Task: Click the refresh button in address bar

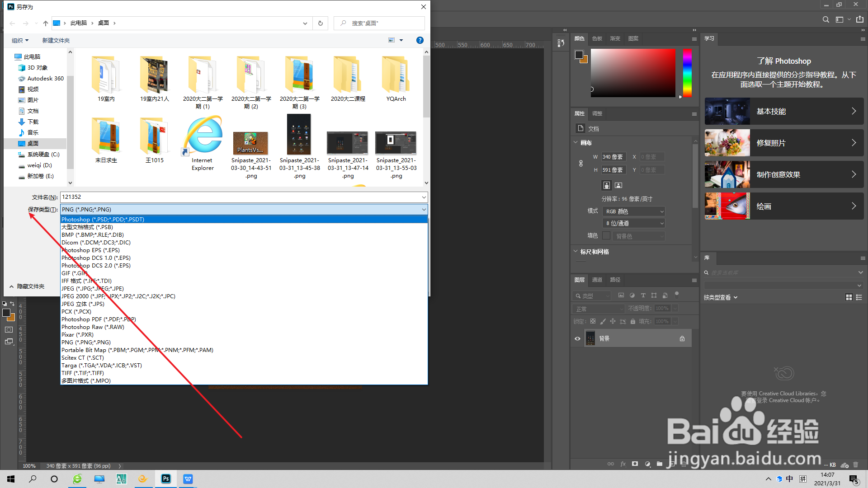Action: (x=321, y=23)
